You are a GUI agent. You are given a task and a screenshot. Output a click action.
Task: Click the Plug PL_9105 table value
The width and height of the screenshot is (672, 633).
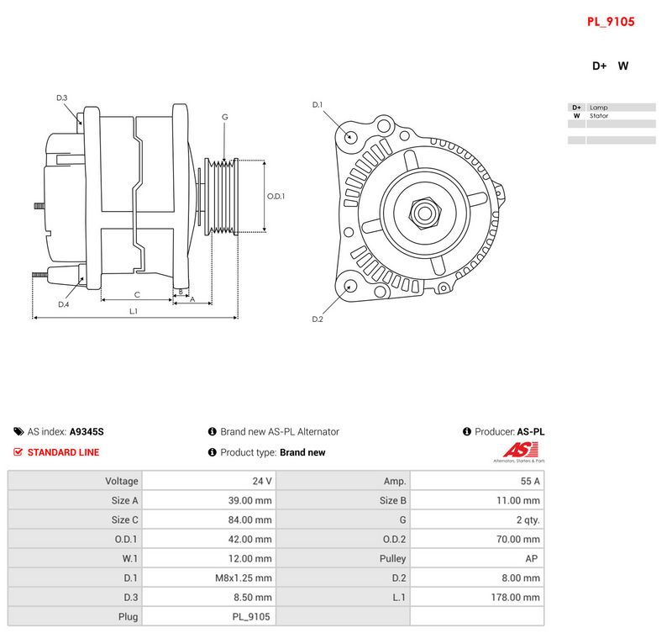209,616
